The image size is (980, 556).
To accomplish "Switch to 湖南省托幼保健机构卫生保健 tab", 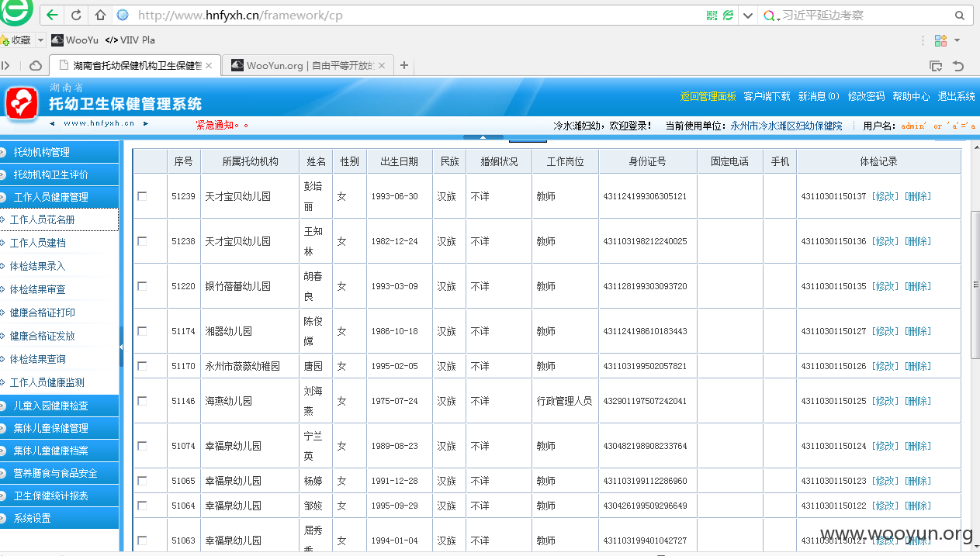I will (133, 66).
